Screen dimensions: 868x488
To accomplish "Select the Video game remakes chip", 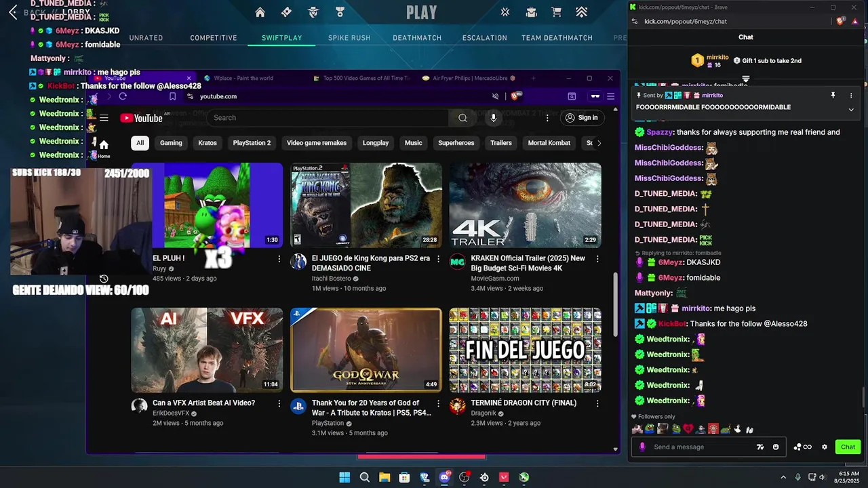I will [317, 143].
